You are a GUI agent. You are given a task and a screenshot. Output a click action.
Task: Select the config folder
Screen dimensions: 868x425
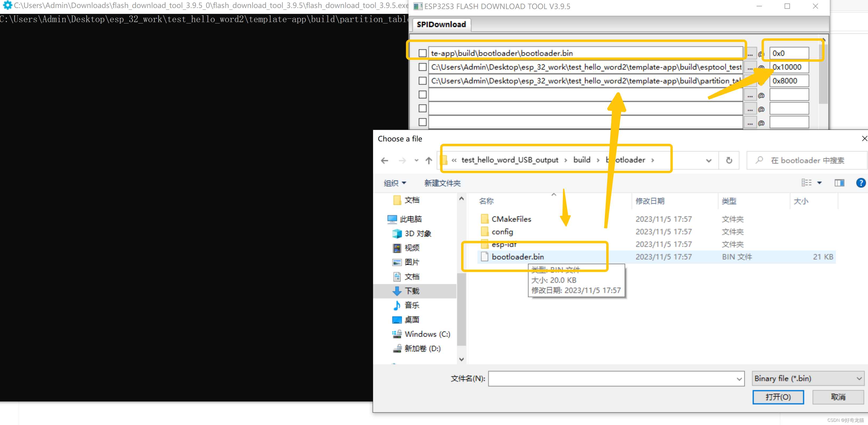[x=502, y=232]
